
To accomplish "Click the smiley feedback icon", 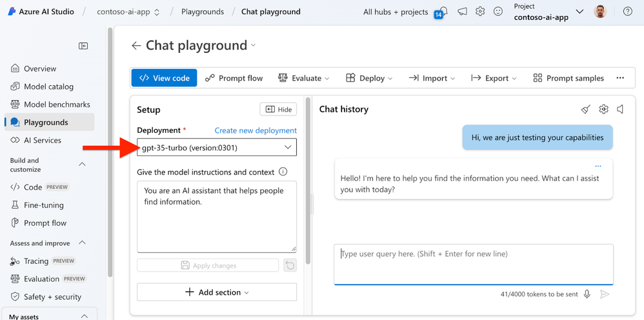I will coord(498,12).
